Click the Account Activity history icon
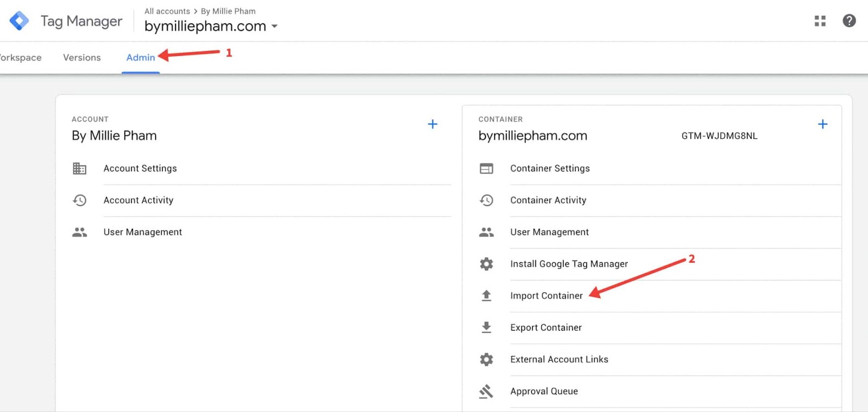Viewport: 868px width, 412px height. (x=80, y=200)
